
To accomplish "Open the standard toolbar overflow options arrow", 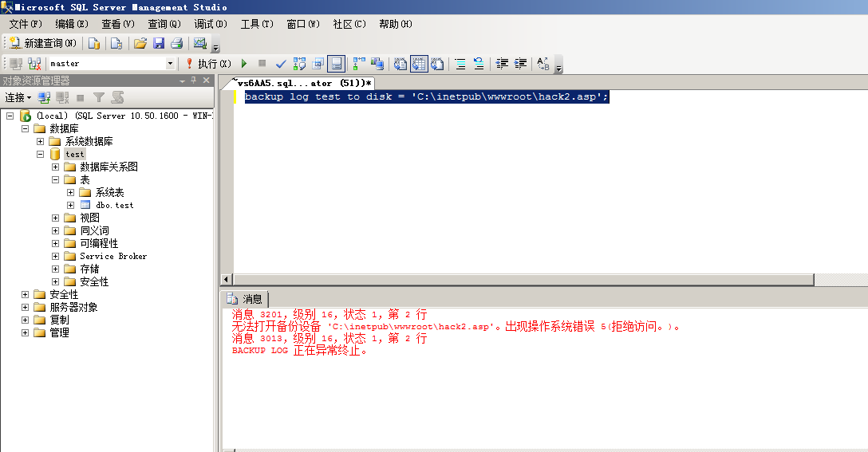I will point(216,46).
